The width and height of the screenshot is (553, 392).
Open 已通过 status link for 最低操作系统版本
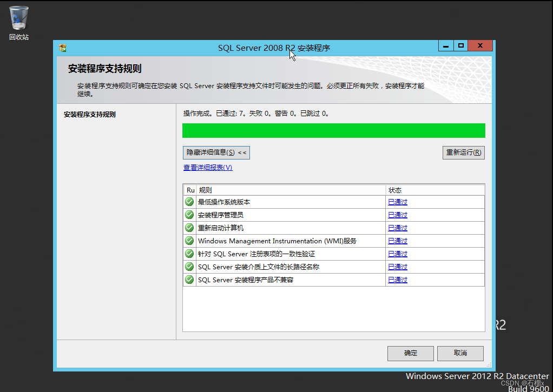(398, 202)
